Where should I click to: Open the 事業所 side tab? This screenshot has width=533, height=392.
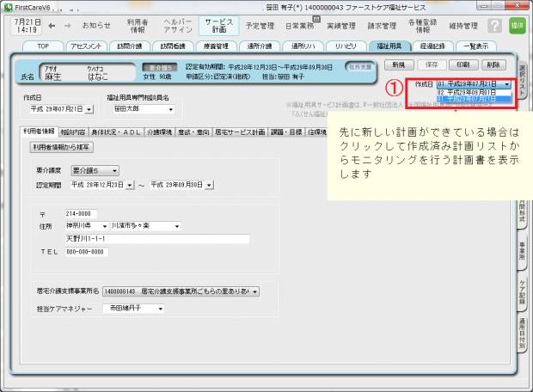pyautogui.click(x=524, y=249)
